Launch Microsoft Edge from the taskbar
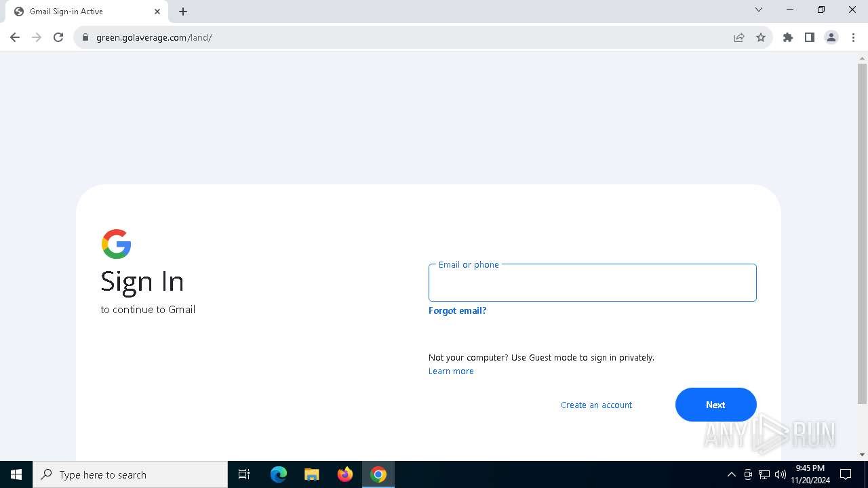 [279, 474]
